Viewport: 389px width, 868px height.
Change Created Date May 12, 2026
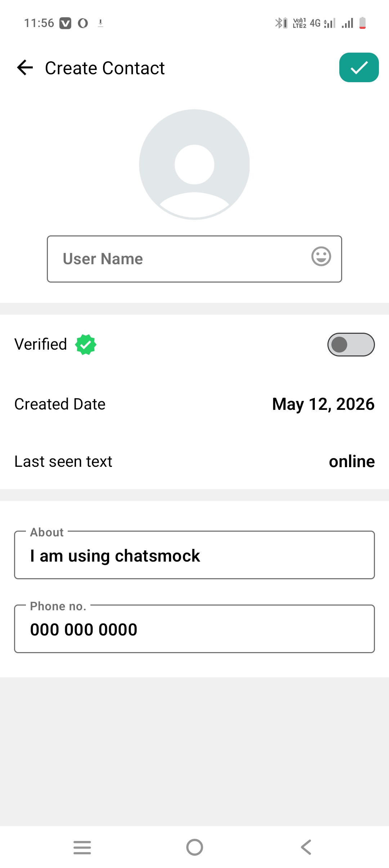323,404
